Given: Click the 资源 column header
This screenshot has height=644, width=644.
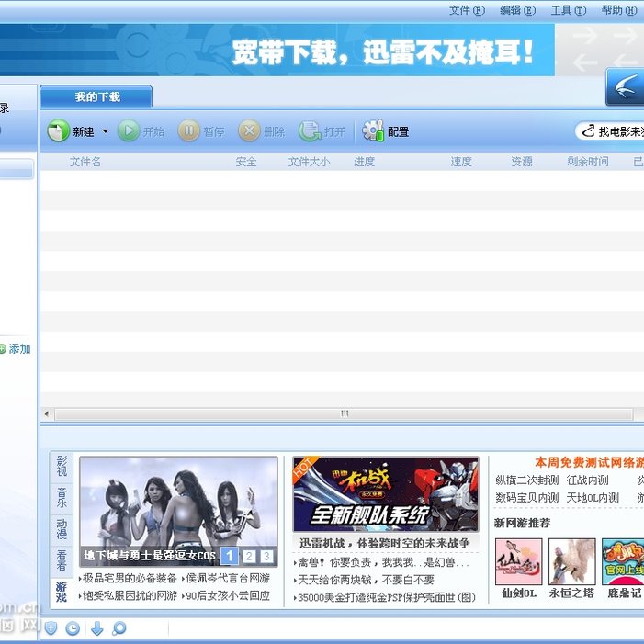Looking at the screenshot, I should 522,162.
